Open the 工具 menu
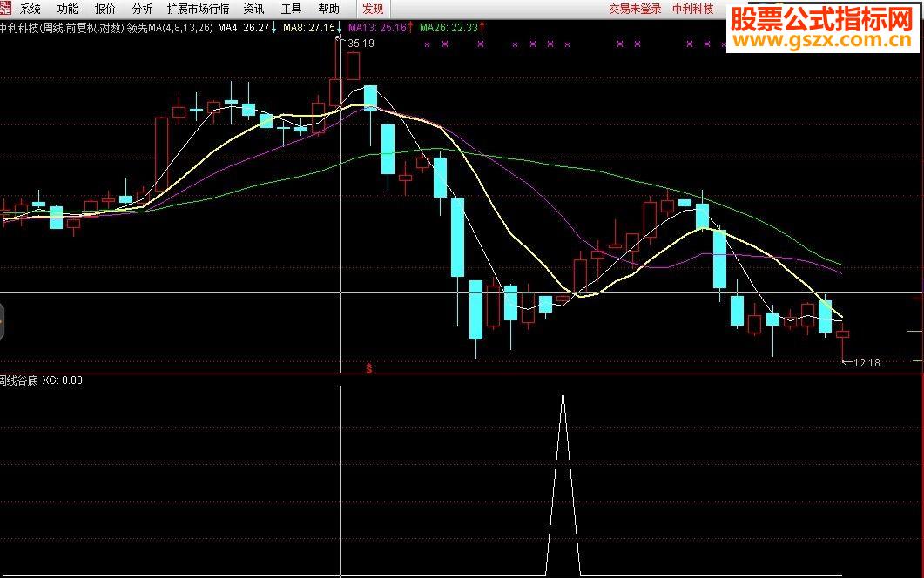Image resolution: width=924 pixels, height=578 pixels. click(291, 9)
